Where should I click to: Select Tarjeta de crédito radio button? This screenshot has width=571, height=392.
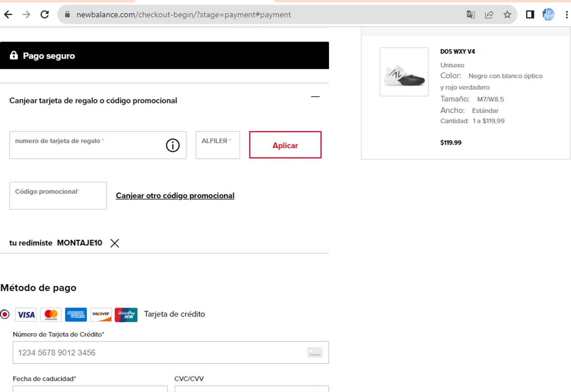5,314
